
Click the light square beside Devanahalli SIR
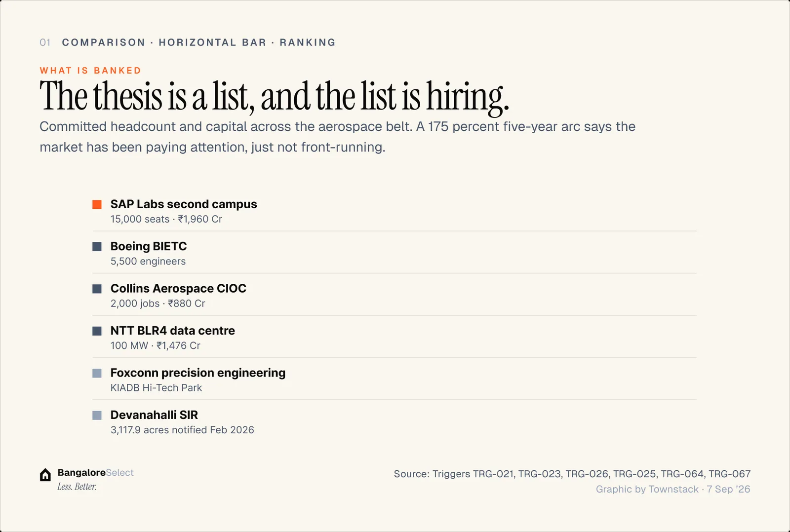pos(97,416)
